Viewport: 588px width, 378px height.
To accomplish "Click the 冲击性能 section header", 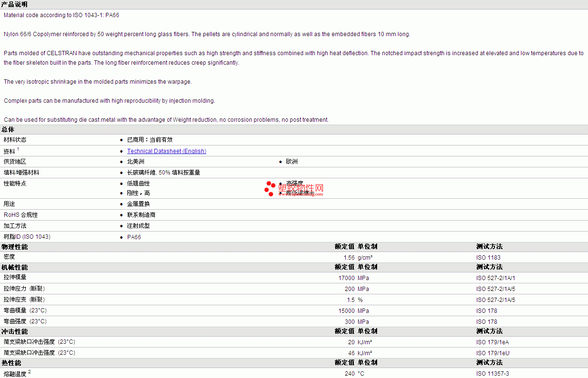I will (15, 331).
